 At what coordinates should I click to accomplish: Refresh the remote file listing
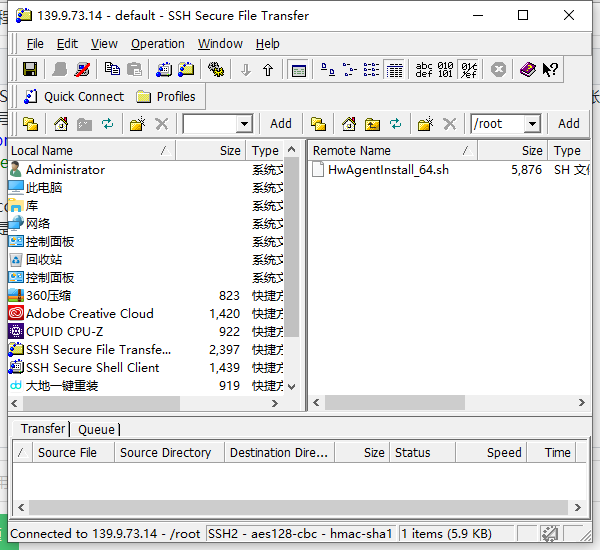click(397, 124)
